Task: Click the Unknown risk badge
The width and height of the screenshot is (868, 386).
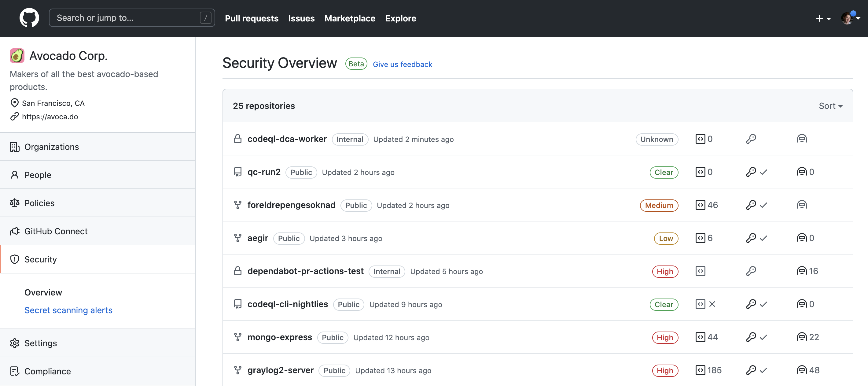Action: pyautogui.click(x=657, y=139)
